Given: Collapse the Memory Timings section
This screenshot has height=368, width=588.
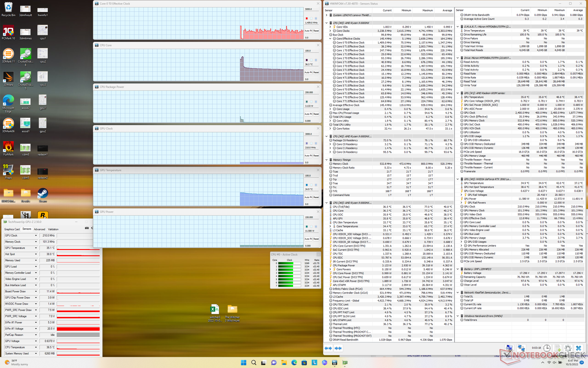Looking at the screenshot, I should click(x=327, y=160).
